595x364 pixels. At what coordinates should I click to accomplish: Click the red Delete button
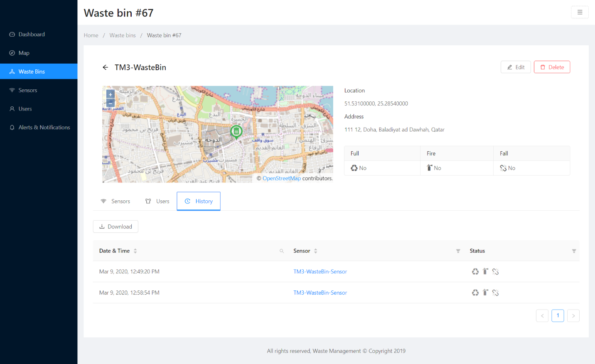(x=552, y=67)
